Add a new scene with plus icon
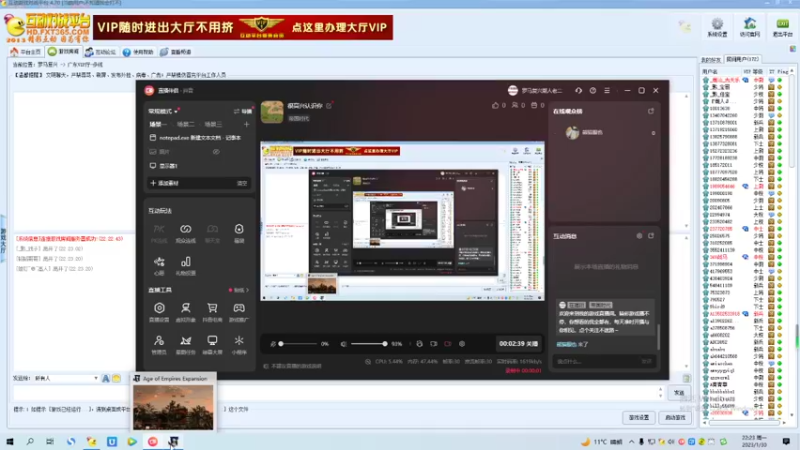The height and width of the screenshot is (450, 800). (246, 124)
